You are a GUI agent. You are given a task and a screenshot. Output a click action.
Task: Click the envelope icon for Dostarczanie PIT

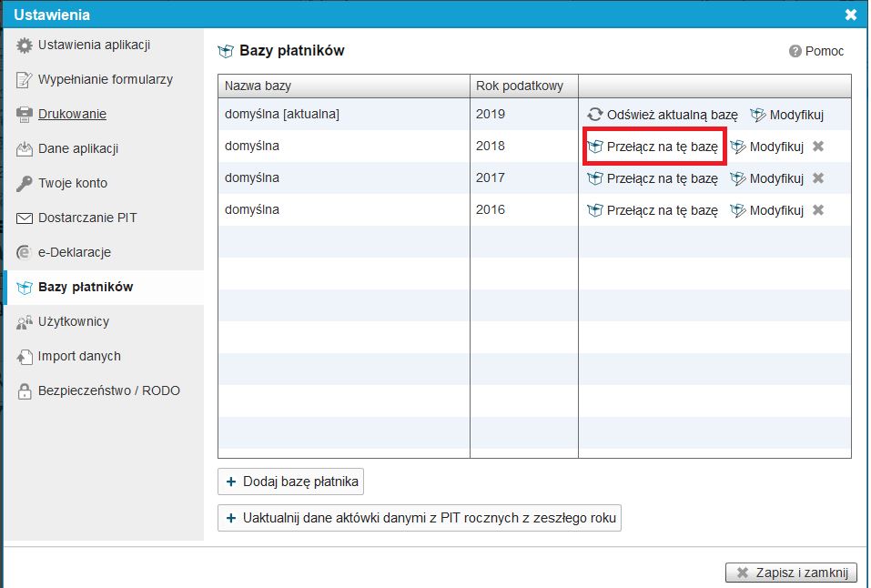25,218
